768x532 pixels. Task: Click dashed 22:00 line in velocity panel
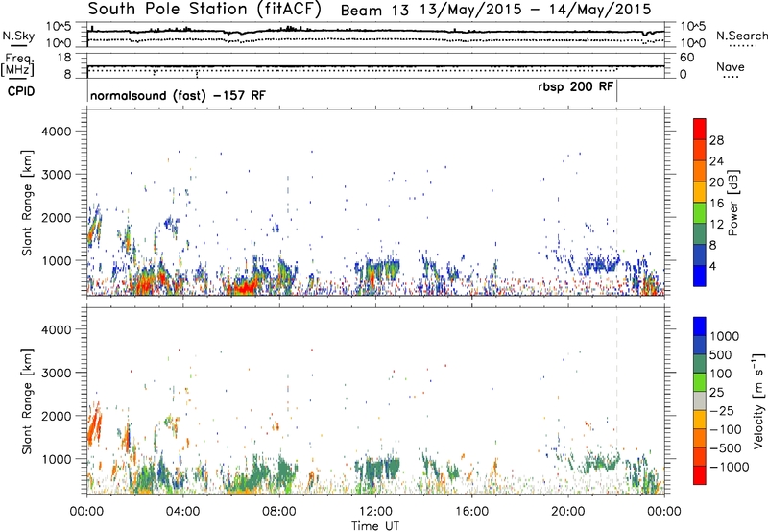tap(616, 400)
